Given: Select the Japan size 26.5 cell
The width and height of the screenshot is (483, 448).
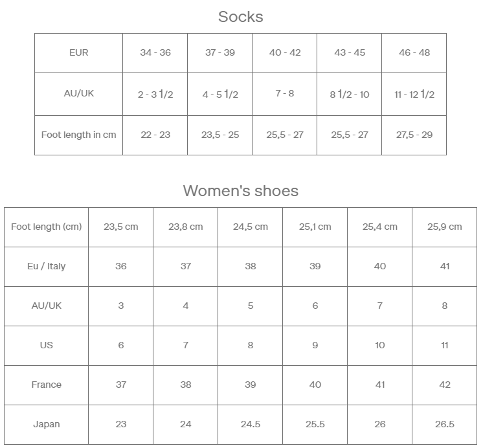Looking at the screenshot, I should click(x=445, y=425).
